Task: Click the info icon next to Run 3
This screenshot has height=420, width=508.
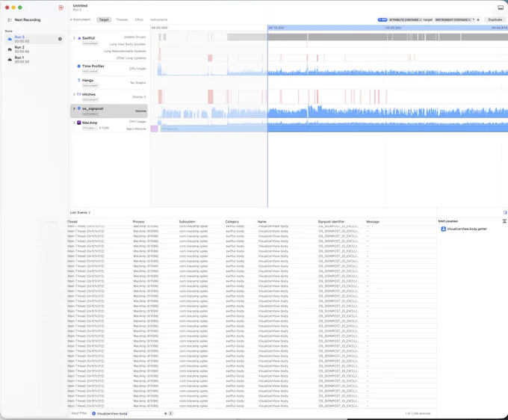Action: (60, 39)
